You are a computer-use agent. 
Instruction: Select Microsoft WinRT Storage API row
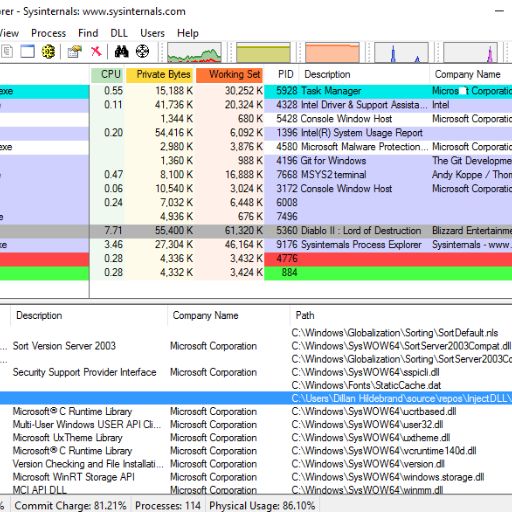(x=256, y=477)
